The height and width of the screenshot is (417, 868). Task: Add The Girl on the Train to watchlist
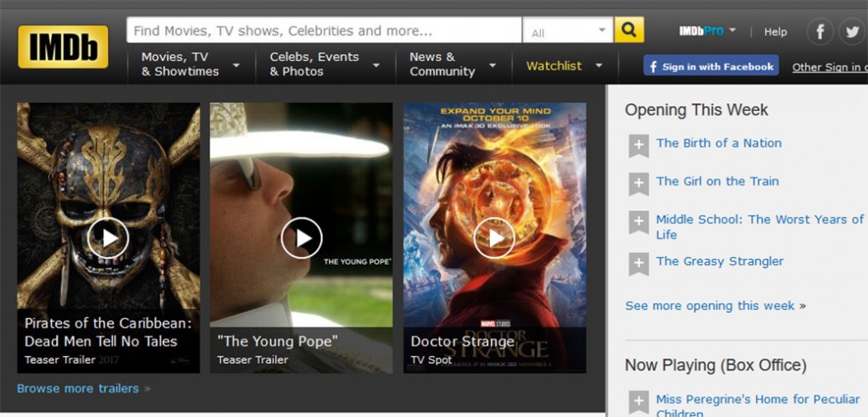coord(639,184)
